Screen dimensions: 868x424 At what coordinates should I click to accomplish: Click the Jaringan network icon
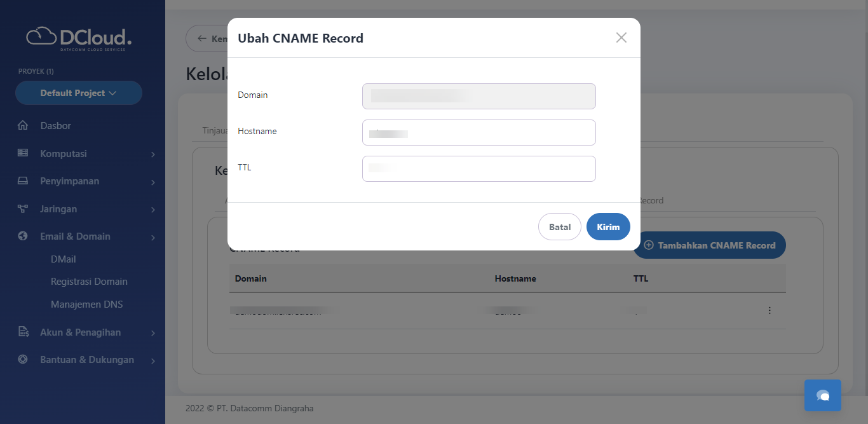[23, 209]
